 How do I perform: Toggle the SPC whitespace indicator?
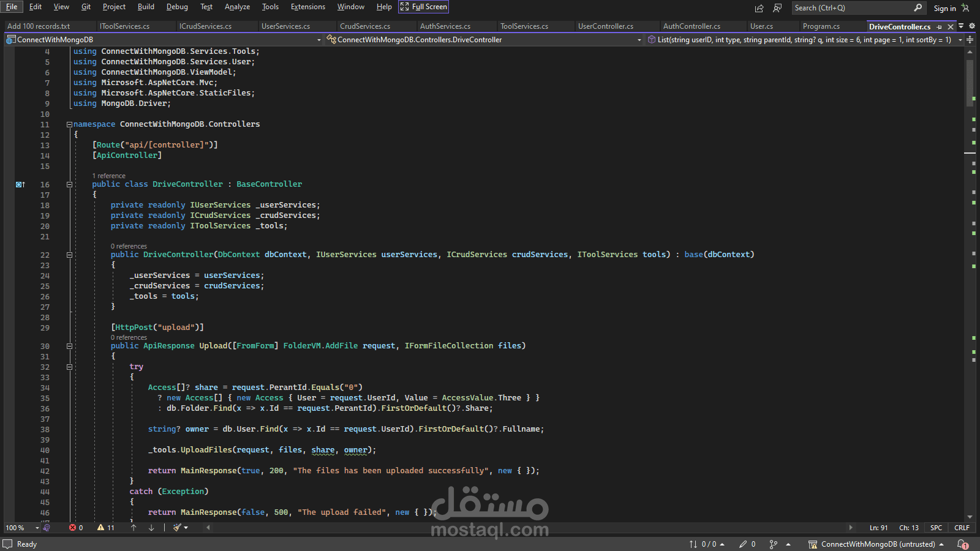[x=936, y=528]
